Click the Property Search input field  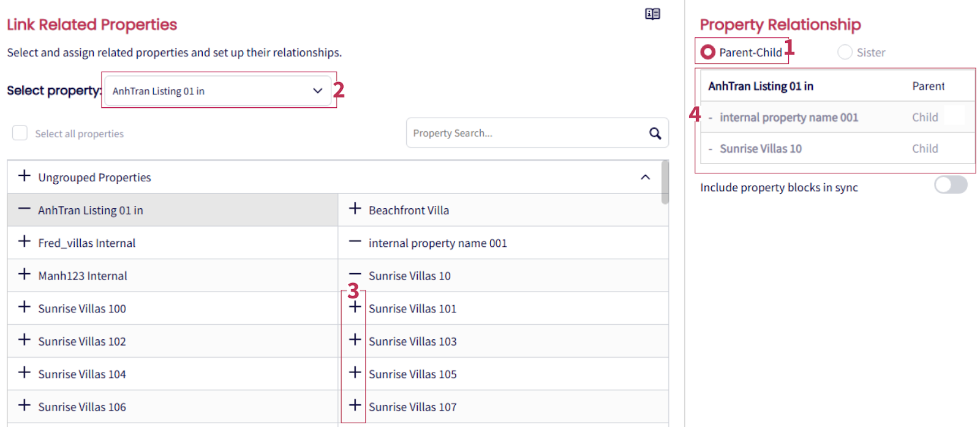(x=527, y=134)
